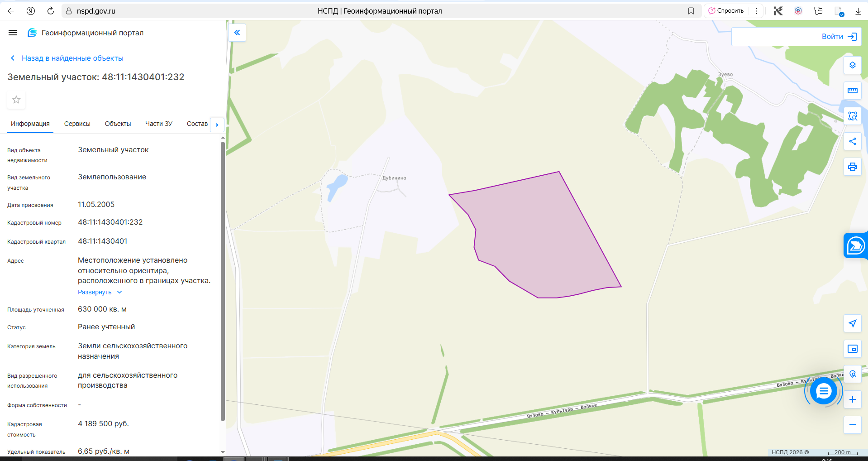Toggle the favorite star for this parcel
Screen dimensions: 868x461
click(16, 100)
